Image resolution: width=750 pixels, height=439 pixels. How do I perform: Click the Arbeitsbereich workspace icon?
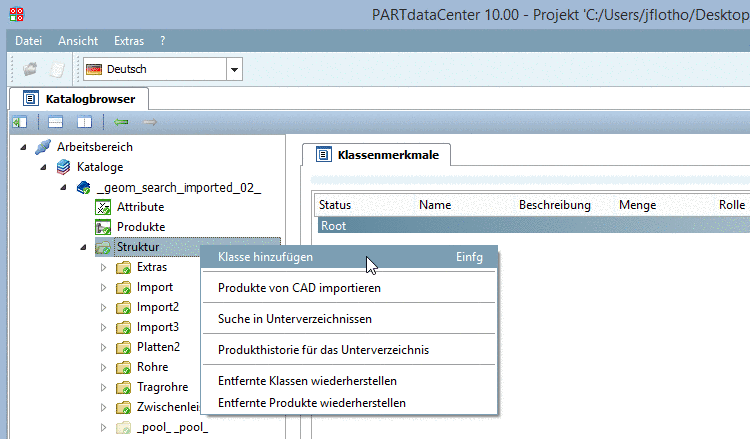[x=43, y=147]
